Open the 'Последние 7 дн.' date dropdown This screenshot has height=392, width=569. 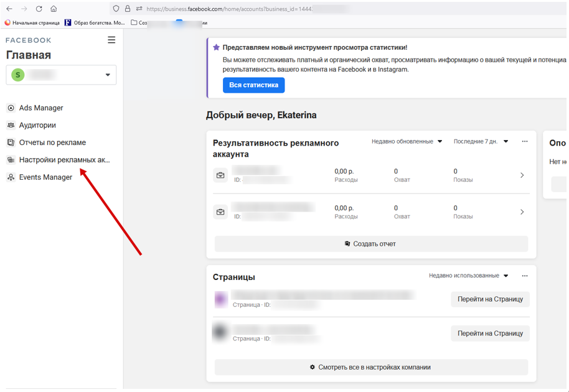[481, 141]
